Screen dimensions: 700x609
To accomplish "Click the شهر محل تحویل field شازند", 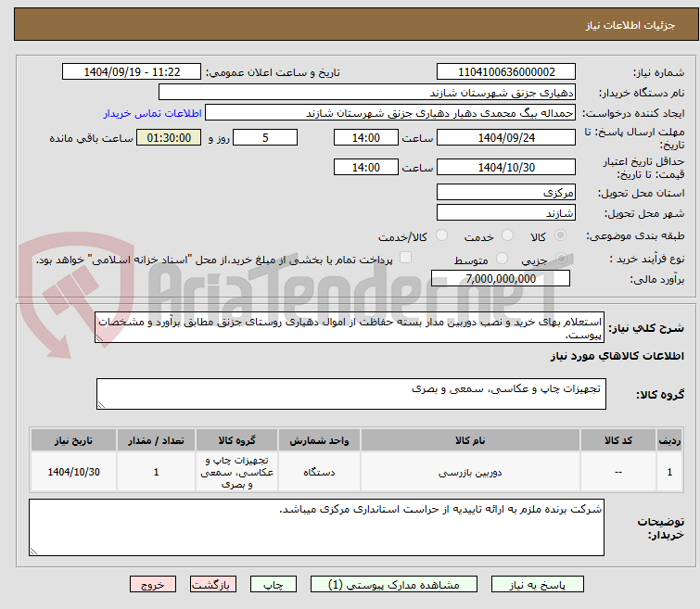I will 506,213.
